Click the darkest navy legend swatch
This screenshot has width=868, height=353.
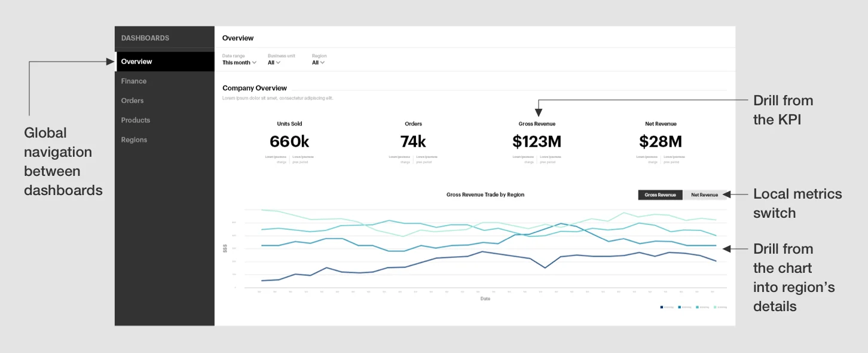coord(662,307)
